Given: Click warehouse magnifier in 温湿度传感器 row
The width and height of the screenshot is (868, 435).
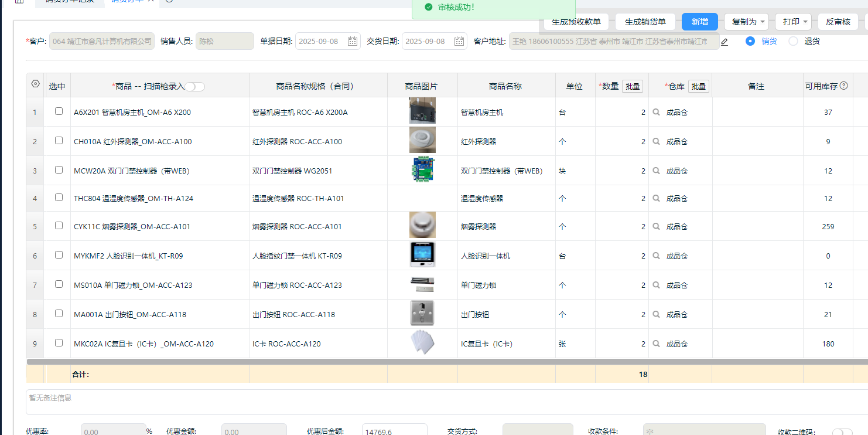Looking at the screenshot, I should [x=657, y=198].
